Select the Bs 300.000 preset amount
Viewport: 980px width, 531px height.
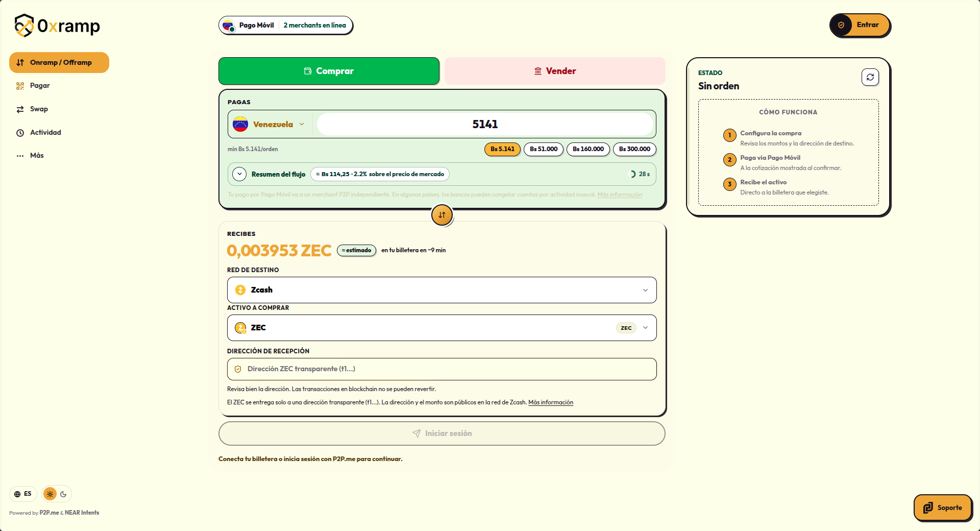click(x=634, y=149)
